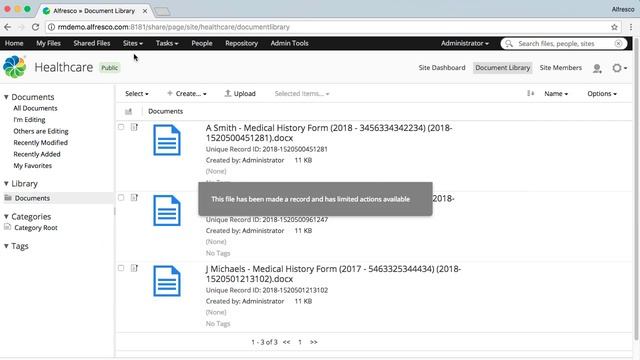
Task: Open the Administrator user menu
Action: pyautogui.click(x=464, y=43)
